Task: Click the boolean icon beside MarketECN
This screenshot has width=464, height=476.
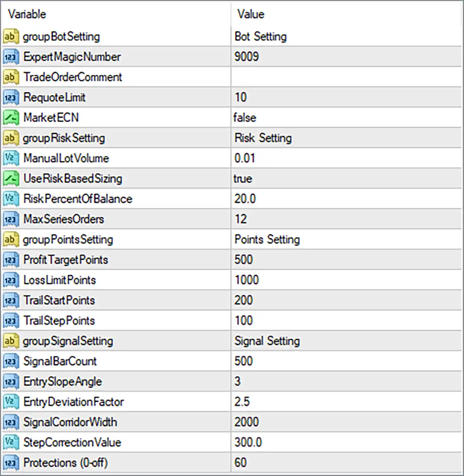Action: click(x=11, y=118)
